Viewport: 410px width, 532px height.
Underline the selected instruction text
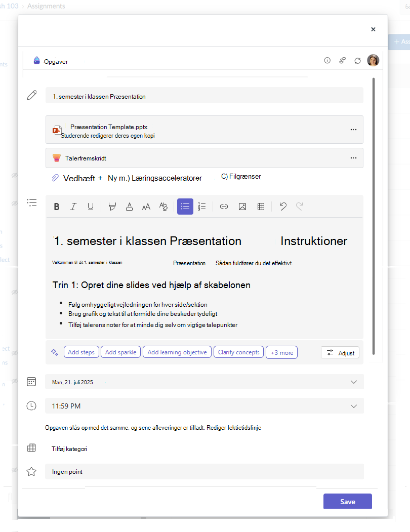tap(90, 207)
